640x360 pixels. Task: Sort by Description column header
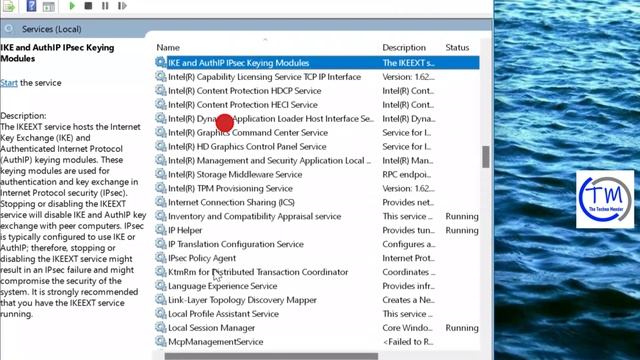click(404, 47)
